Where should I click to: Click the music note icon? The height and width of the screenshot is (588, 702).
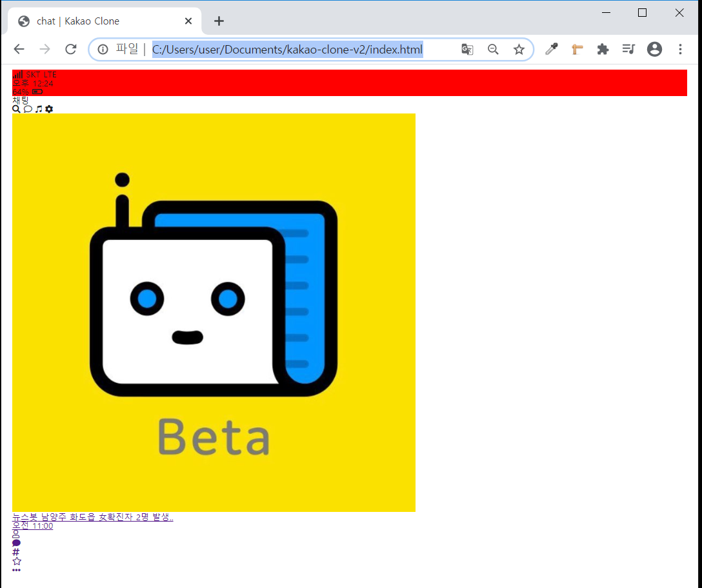click(39, 109)
